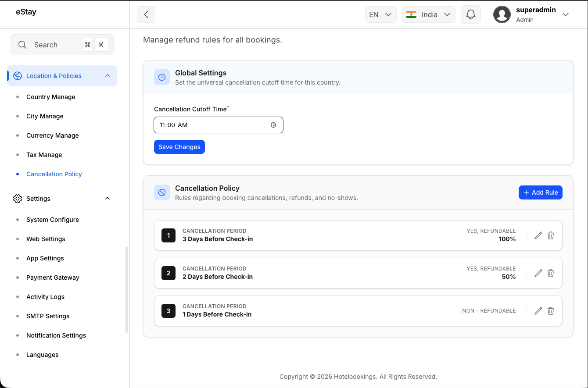
Task: Open the notifications bell
Action: point(471,14)
